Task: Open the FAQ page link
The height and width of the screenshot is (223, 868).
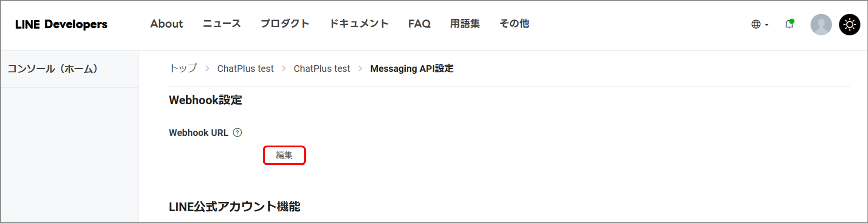Action: click(x=419, y=24)
